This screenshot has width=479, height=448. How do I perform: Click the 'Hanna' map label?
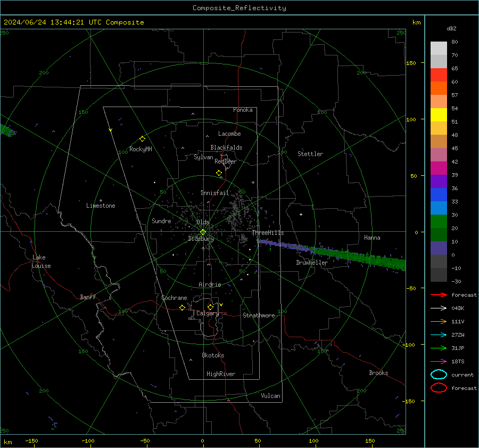(372, 238)
